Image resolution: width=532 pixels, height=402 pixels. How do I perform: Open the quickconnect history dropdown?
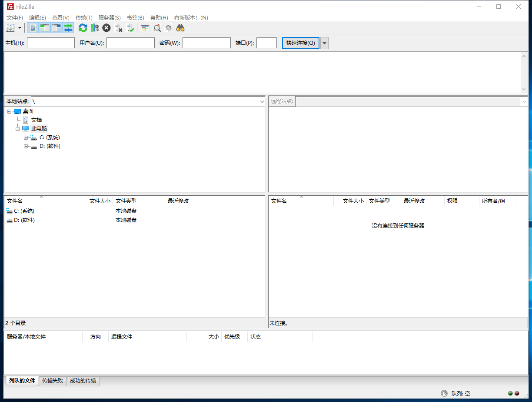(324, 43)
